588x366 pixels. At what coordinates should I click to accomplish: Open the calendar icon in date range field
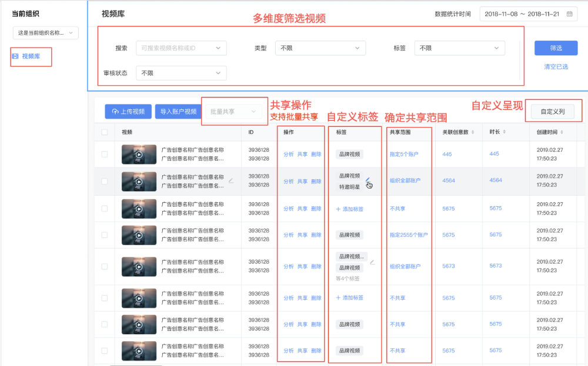point(569,14)
